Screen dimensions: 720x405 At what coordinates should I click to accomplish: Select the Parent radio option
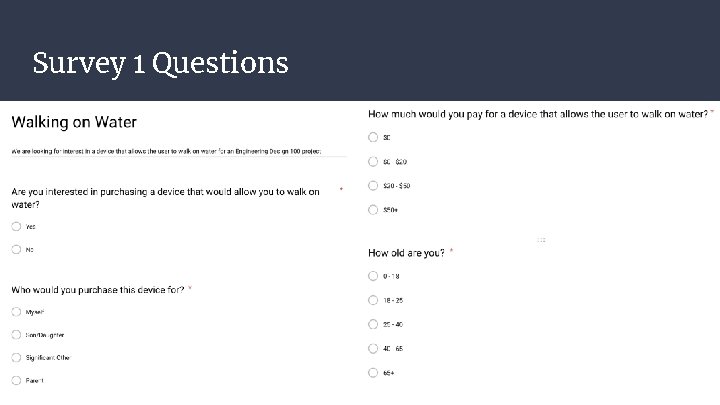(x=16, y=380)
